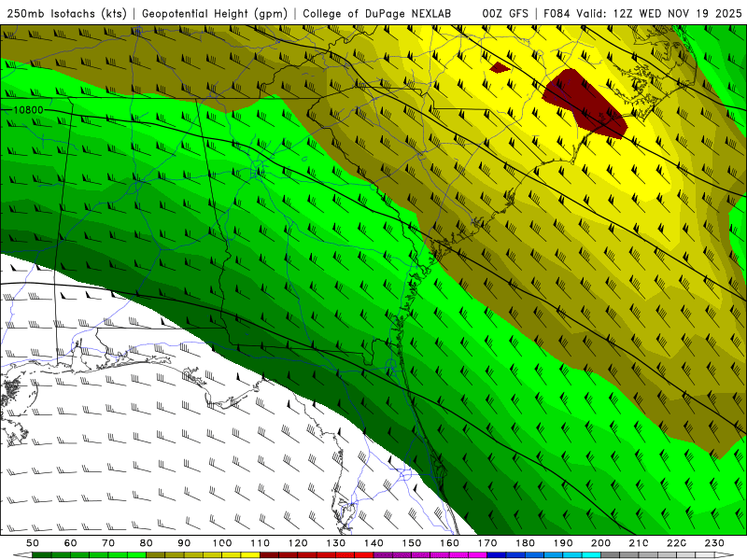Click the darkest green swatch under 50
The image size is (747, 560).
coord(42,555)
